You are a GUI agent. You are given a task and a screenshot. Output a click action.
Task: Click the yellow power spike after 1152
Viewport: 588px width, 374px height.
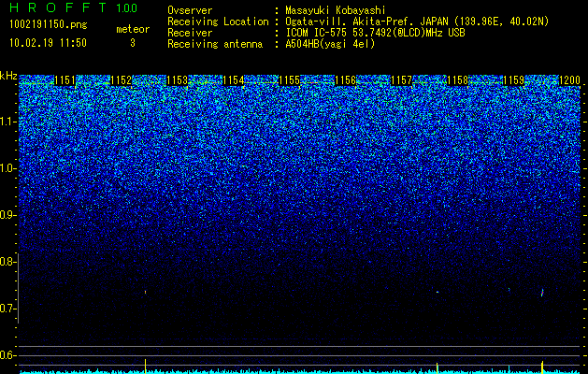[x=145, y=366]
